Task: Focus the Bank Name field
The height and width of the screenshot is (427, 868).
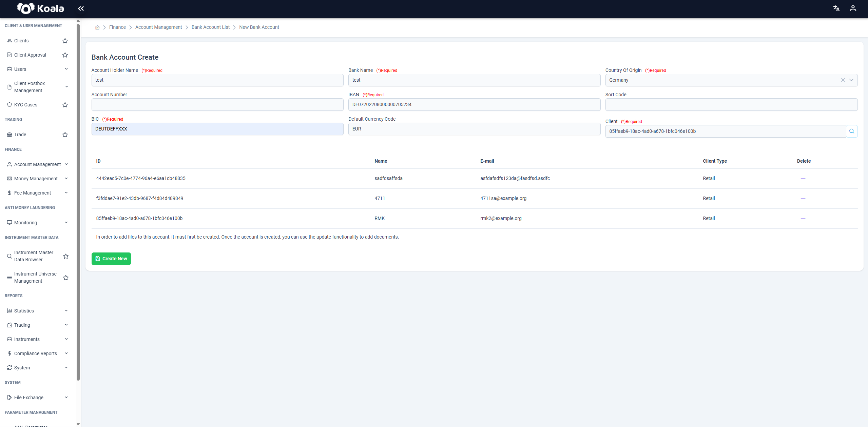Action: (474, 80)
